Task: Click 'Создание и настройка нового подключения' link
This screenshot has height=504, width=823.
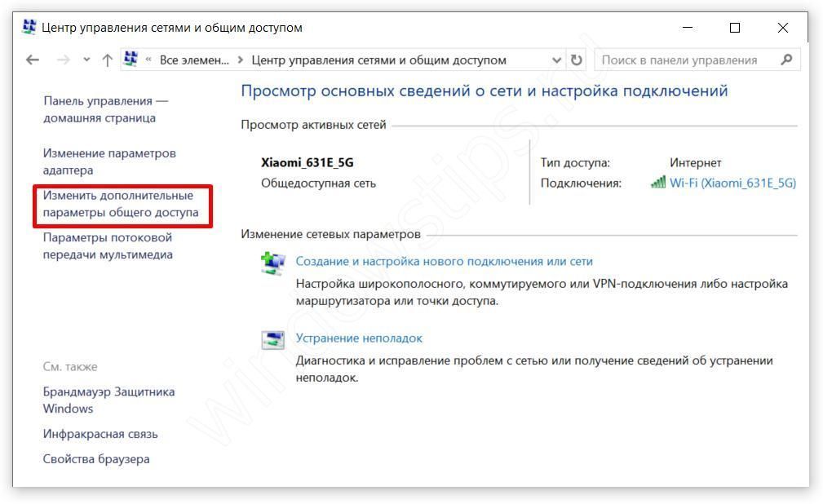Action: tap(444, 262)
